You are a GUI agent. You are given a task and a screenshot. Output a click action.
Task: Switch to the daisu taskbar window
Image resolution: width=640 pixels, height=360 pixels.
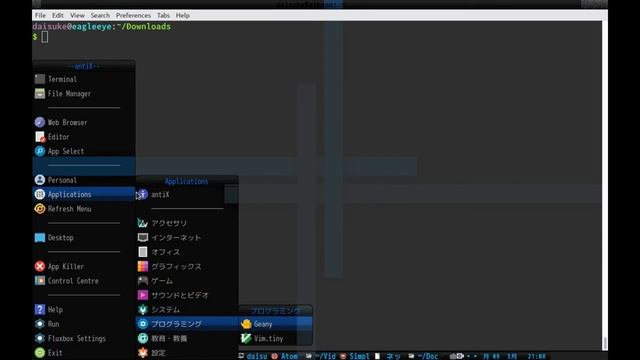tap(253, 356)
